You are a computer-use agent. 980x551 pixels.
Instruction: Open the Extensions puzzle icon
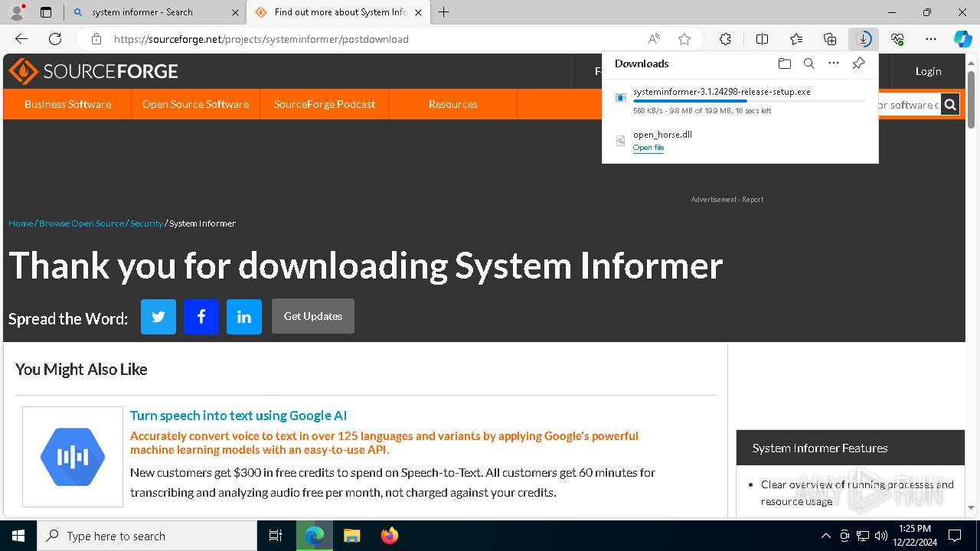(x=725, y=39)
